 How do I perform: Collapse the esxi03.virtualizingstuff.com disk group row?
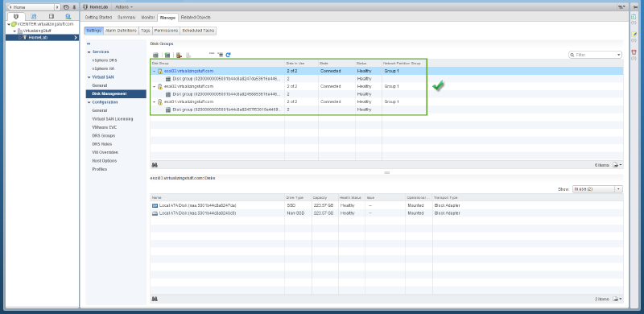coord(154,71)
